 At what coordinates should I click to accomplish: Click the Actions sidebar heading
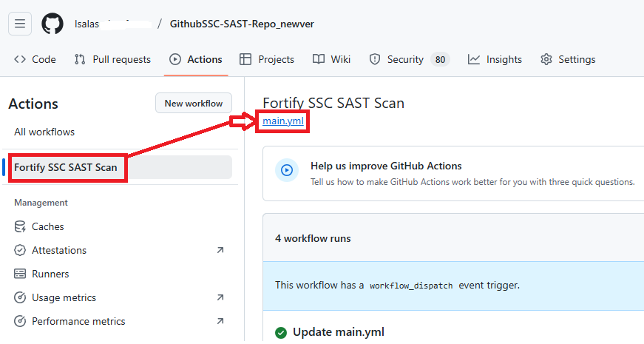tap(33, 104)
